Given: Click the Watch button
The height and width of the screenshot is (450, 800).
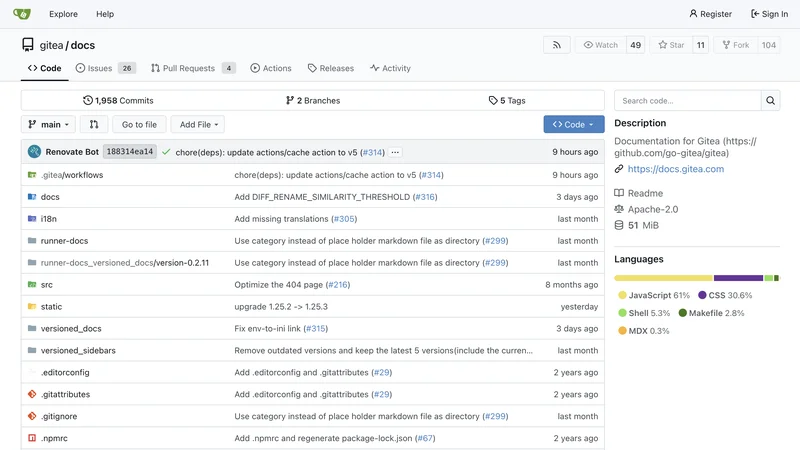Looking at the screenshot, I should point(600,45).
